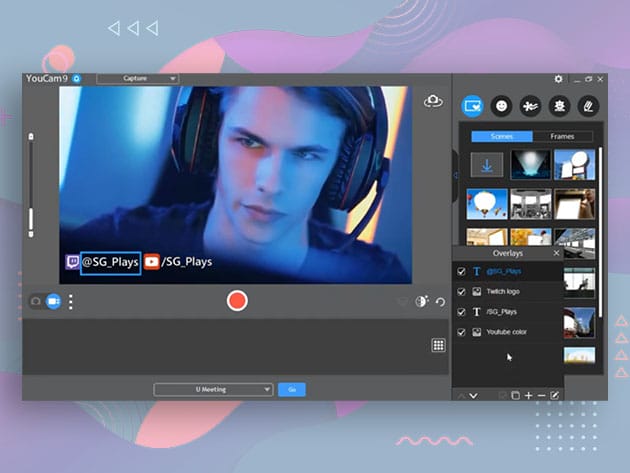Switch to the Frames tab
Image resolution: width=630 pixels, height=473 pixels.
point(562,136)
